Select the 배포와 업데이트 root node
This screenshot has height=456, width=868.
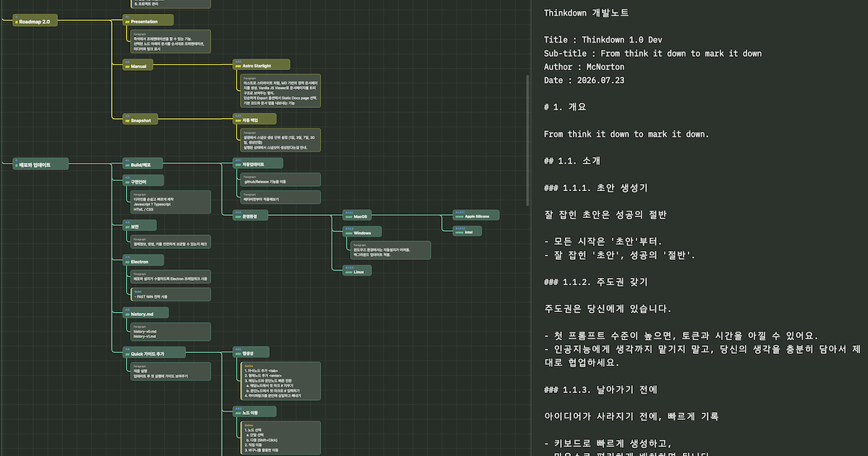41,164
